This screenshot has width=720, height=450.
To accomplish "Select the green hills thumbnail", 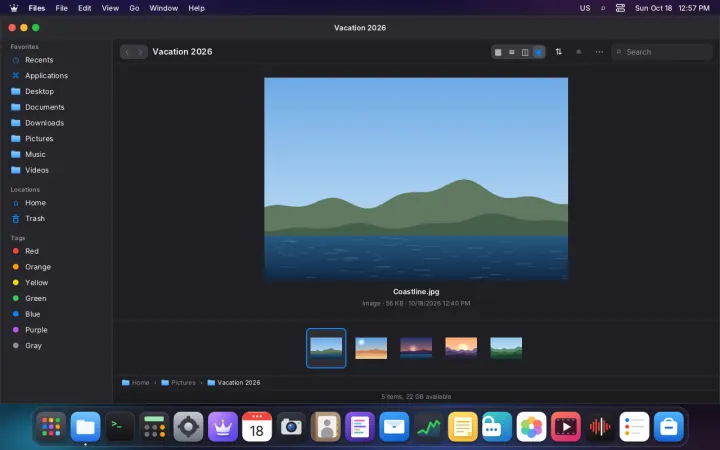I will [x=506, y=348].
